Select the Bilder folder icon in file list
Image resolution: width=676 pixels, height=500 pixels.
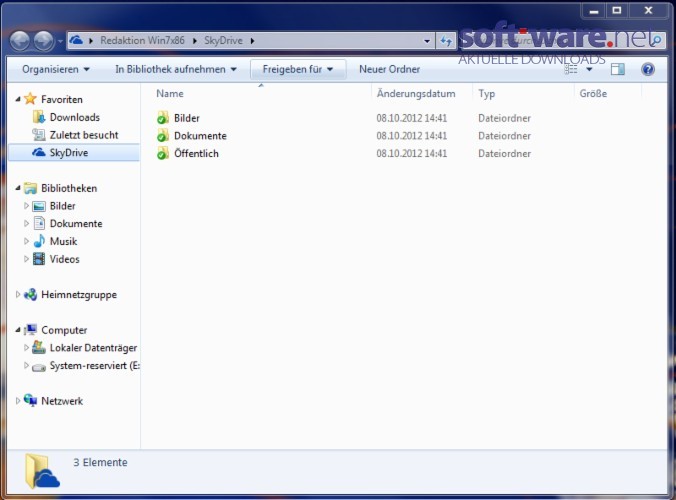coord(163,118)
